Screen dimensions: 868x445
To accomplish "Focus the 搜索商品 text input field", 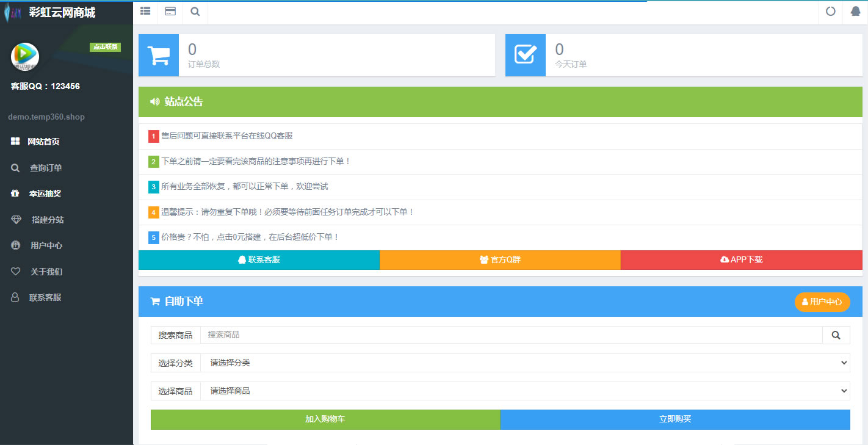I will pyautogui.click(x=511, y=335).
